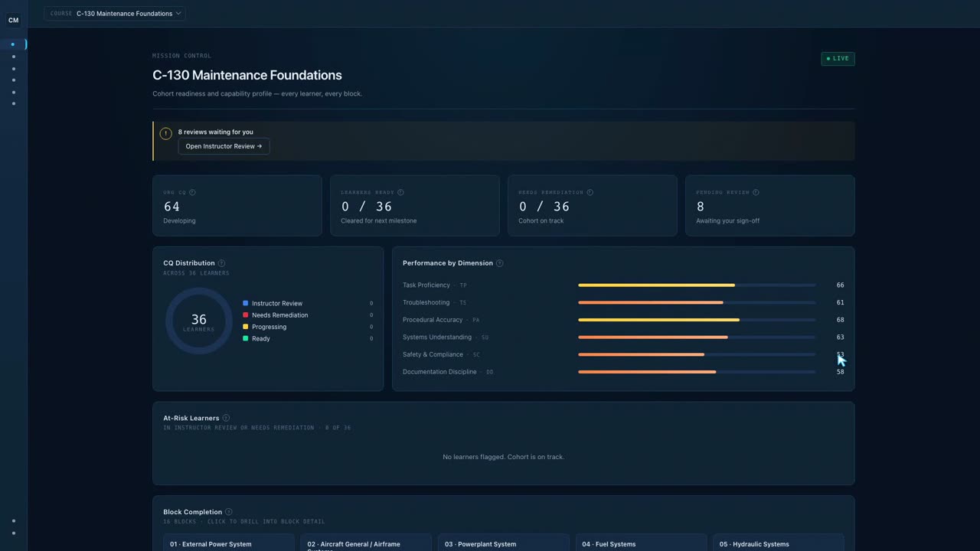Click the At-Risk Learners help icon

(x=226, y=418)
